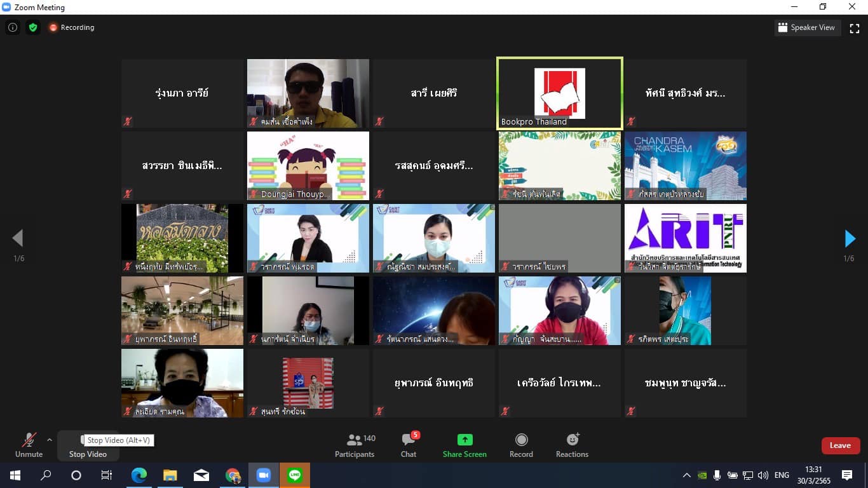The width and height of the screenshot is (868, 488).
Task: Open the Reactions menu
Action: point(572,445)
